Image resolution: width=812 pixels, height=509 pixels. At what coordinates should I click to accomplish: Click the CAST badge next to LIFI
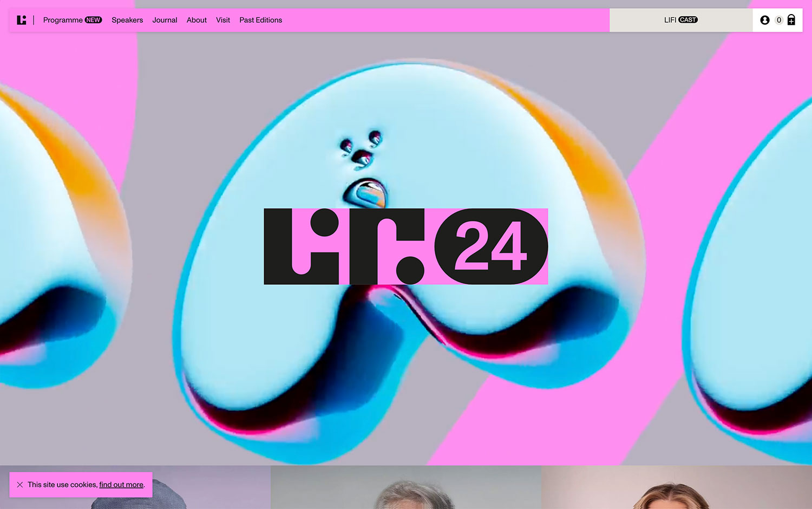[x=688, y=20]
